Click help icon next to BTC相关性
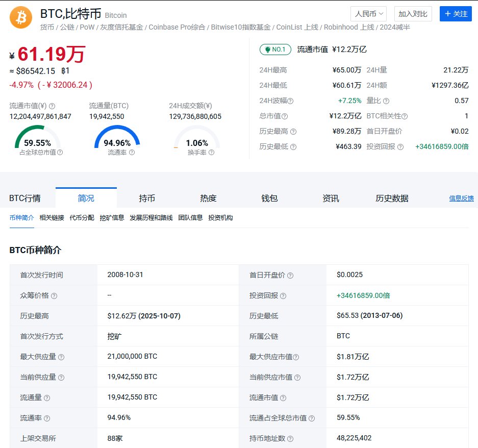This screenshot has height=448, width=478. 405,116
